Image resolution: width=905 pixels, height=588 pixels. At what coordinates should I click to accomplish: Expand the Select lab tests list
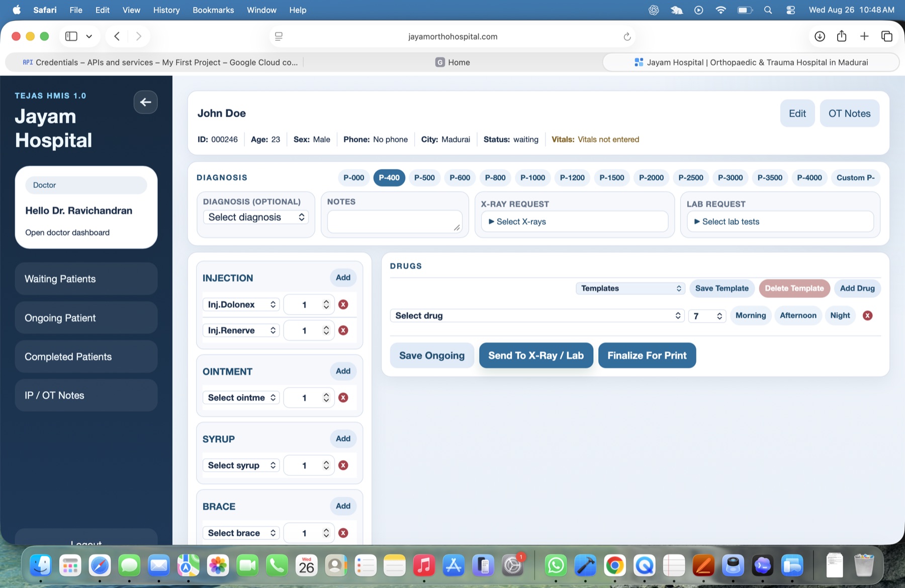tap(780, 222)
